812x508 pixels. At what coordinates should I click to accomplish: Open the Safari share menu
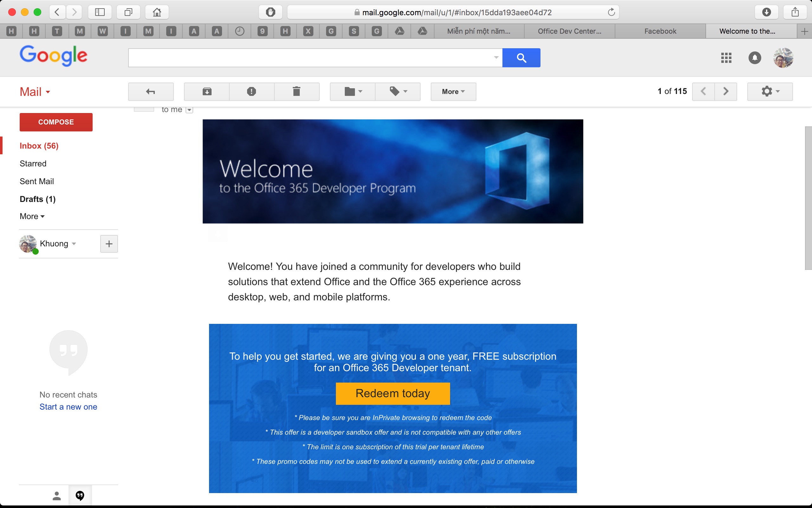[795, 12]
